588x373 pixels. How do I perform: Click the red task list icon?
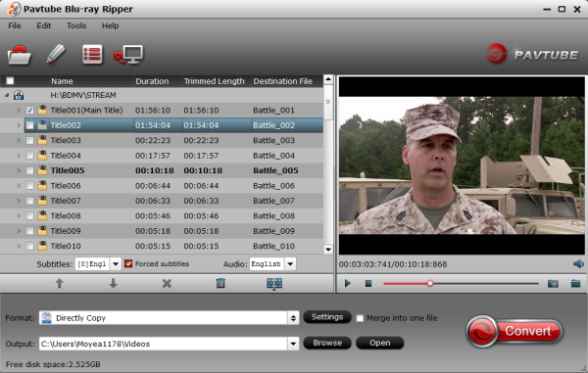[92, 55]
